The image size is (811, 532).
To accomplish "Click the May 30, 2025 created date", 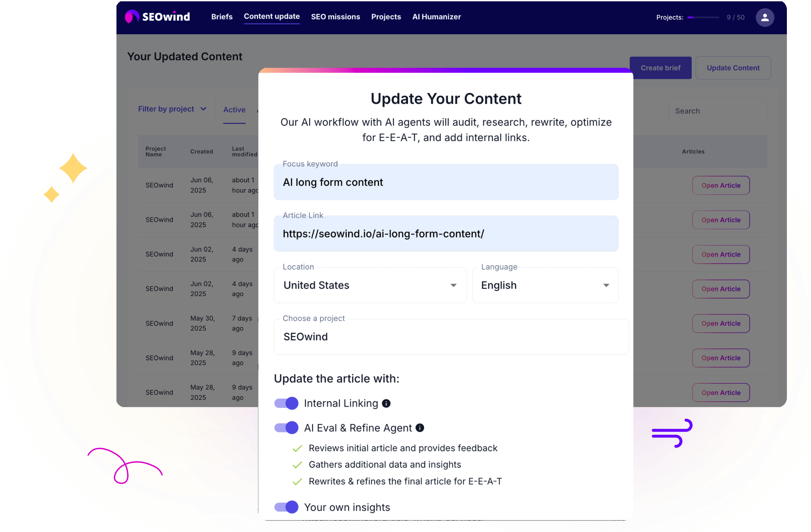I will click(x=203, y=323).
